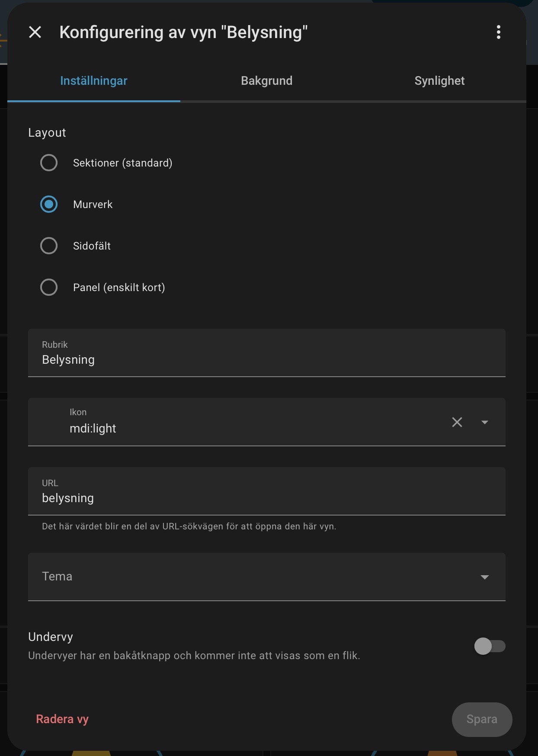Image resolution: width=538 pixels, height=756 pixels.
Task: Go to the Inställningar tab
Action: pyautogui.click(x=94, y=81)
